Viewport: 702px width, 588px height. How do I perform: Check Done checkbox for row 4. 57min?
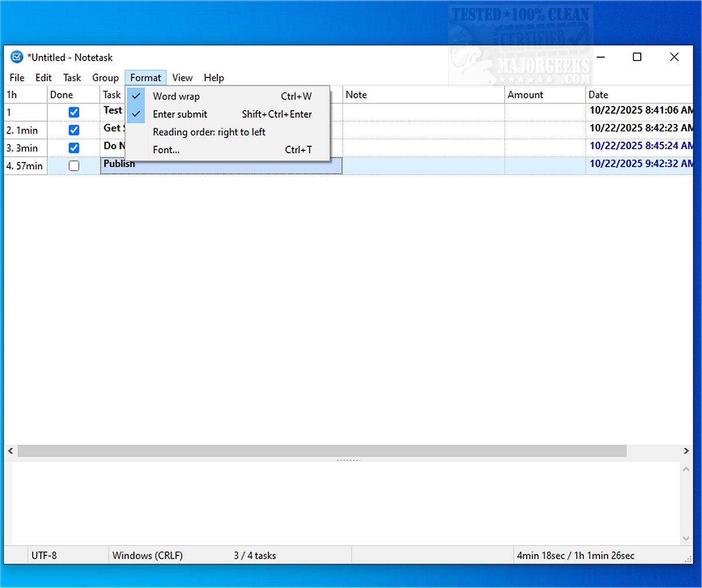pos(74,166)
